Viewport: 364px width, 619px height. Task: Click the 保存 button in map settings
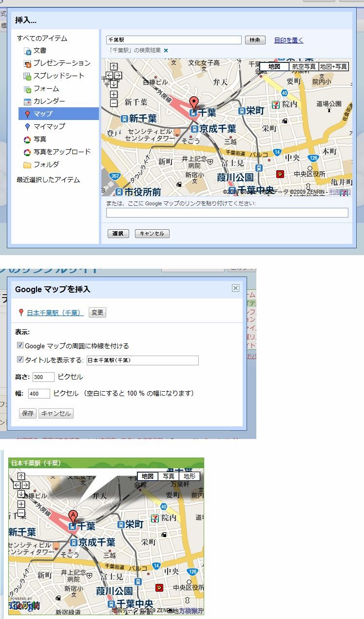[28, 414]
